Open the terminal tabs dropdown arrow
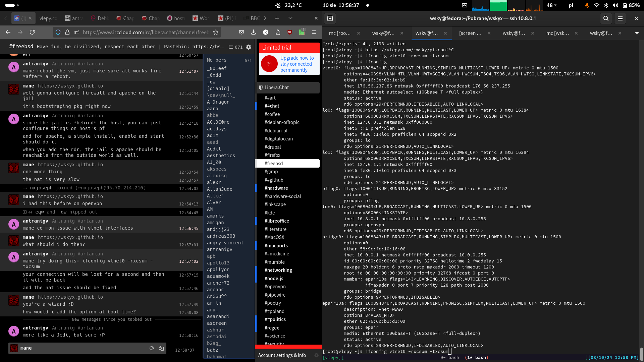This screenshot has width=644, height=362. point(637,33)
